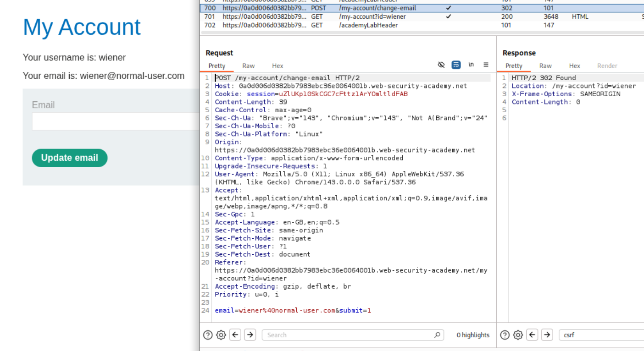The image size is (644, 351).
Task: Go to next match in Request search
Action: 250,335
